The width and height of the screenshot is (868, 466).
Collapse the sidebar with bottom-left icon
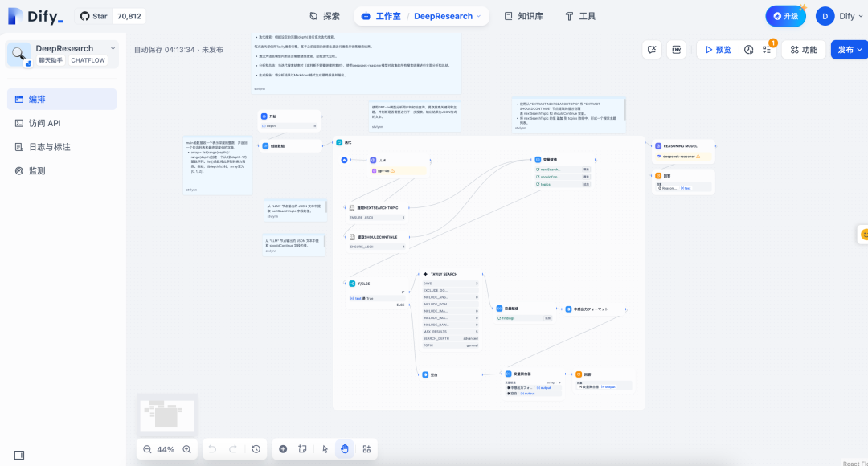tap(18, 455)
